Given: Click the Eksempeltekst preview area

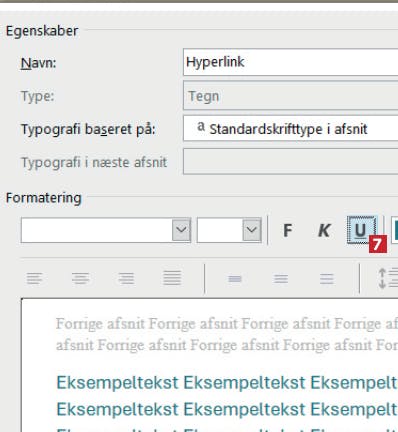Looking at the screenshot, I should [210, 365].
